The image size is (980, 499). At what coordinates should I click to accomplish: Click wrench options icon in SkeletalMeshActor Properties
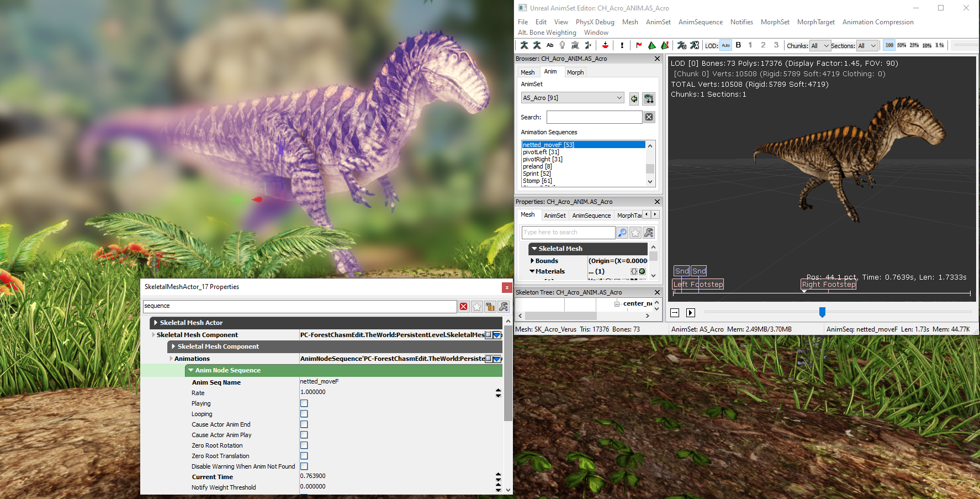504,307
